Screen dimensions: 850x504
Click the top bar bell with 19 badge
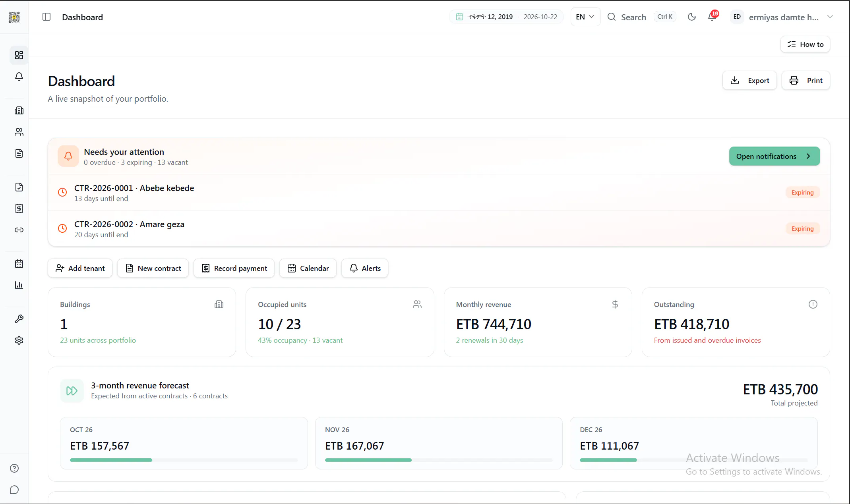713,17
